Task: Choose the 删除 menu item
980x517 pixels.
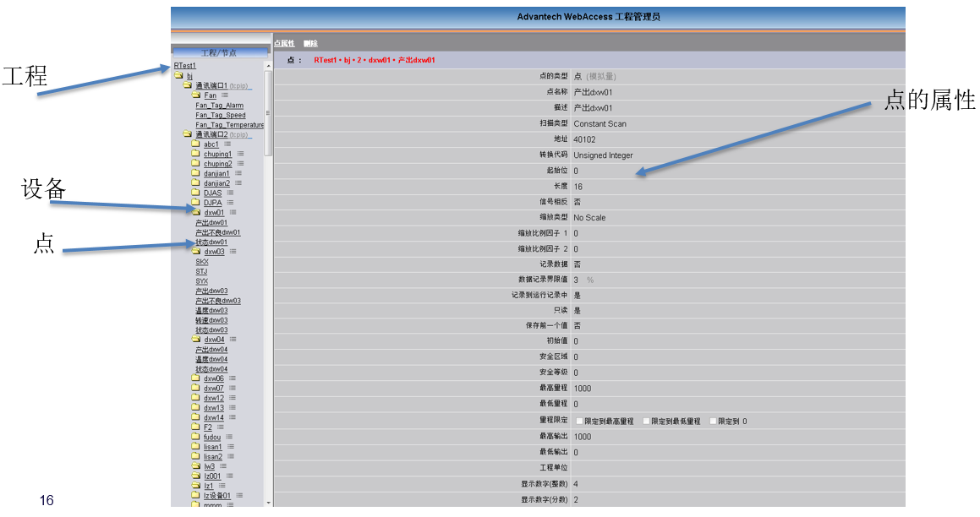Action: (310, 43)
